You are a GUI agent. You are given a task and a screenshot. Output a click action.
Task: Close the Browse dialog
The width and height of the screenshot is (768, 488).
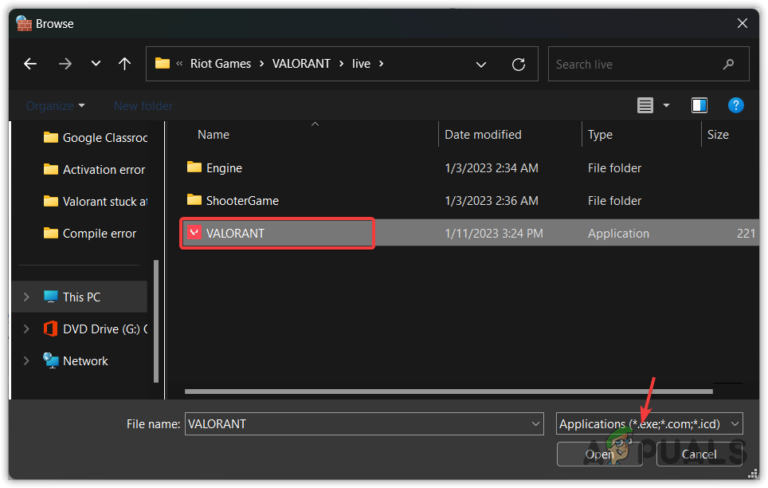[743, 23]
